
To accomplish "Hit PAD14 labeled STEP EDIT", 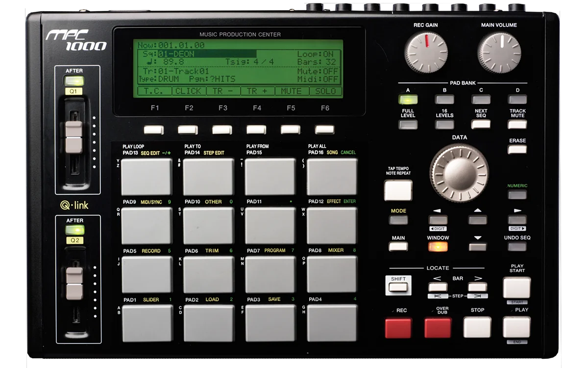I will point(209,176).
